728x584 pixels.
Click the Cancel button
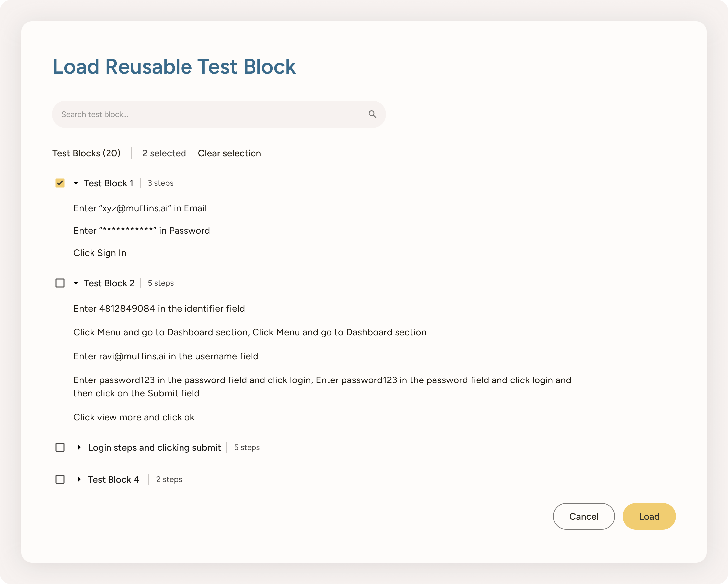point(584,516)
